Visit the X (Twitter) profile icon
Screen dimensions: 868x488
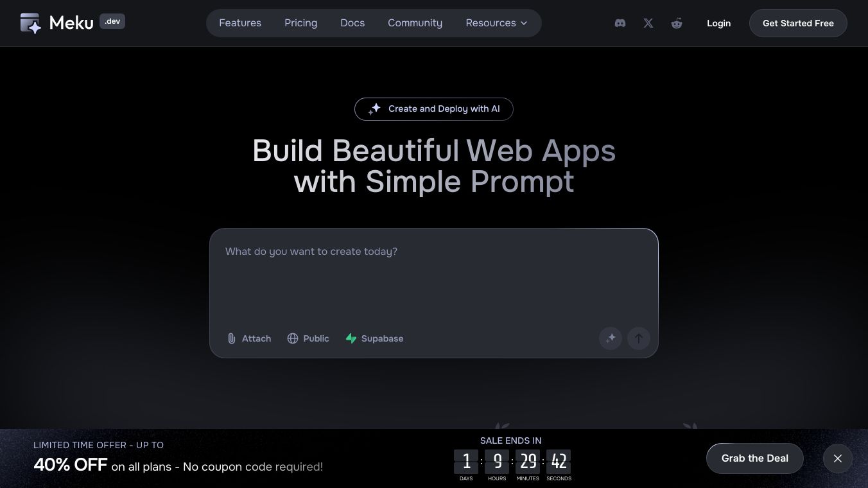pos(648,23)
